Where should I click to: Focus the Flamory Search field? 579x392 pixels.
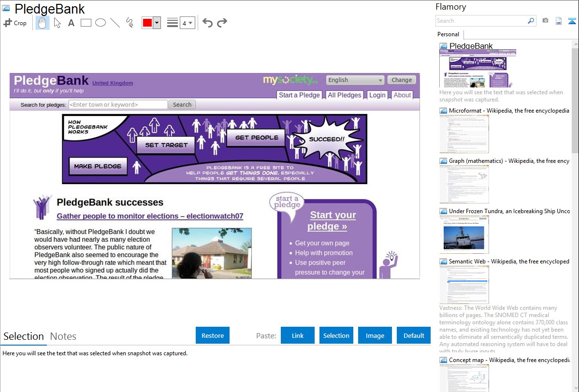(x=481, y=21)
